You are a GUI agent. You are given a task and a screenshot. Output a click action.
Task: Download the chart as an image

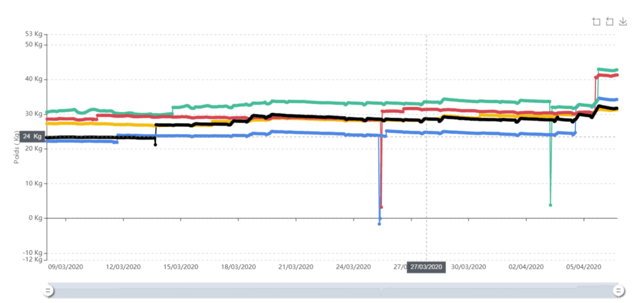click(623, 22)
